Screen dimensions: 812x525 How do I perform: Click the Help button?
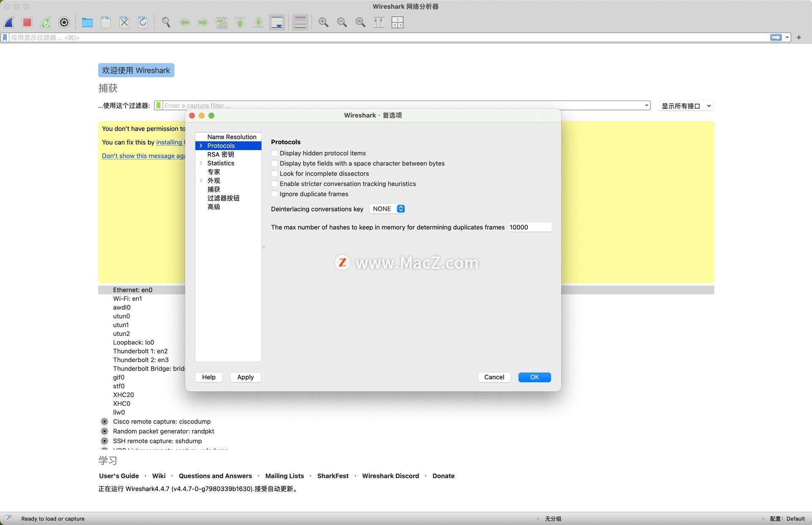[x=209, y=377]
